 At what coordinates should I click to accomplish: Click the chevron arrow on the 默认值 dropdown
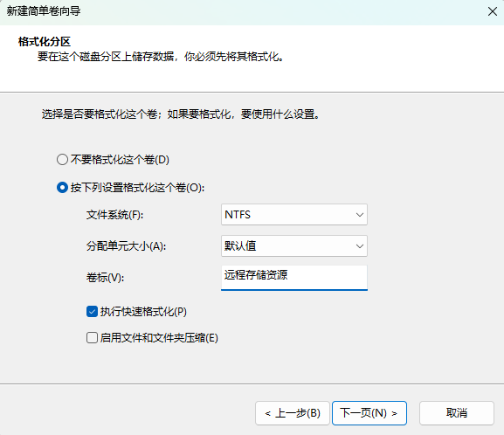coord(360,246)
